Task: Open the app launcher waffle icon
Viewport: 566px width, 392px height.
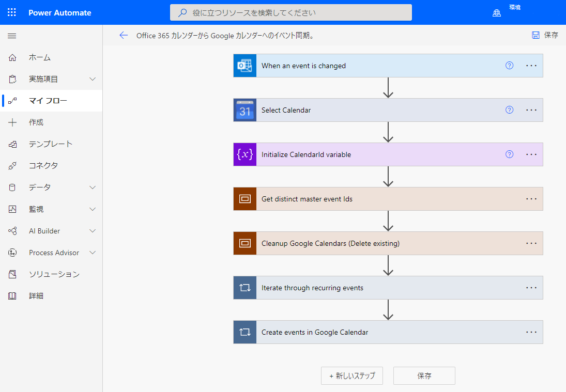Action: [11, 12]
